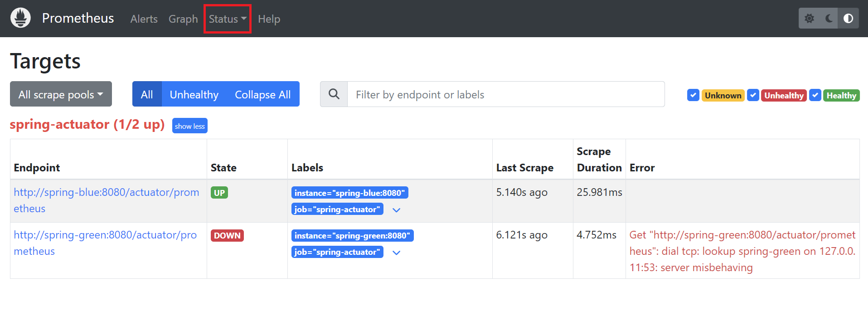Select the All targets filter button
Viewport: 868px width, 326px height.
coord(147,94)
